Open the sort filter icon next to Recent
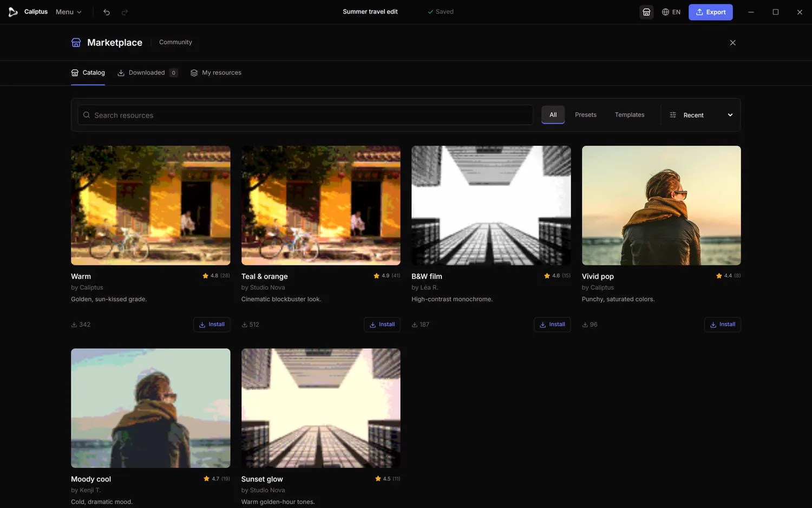Image resolution: width=812 pixels, height=508 pixels. tap(673, 115)
